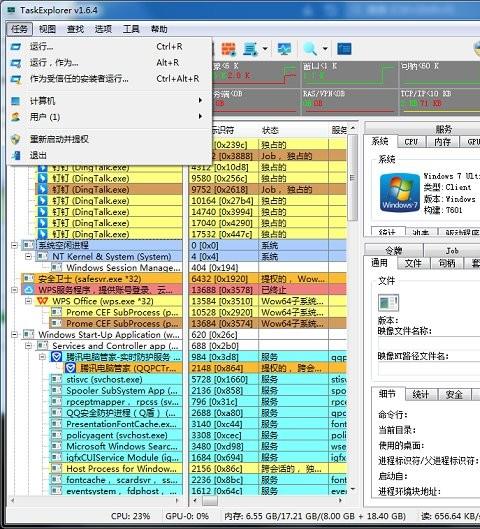The image size is (480, 529).
Task: Open the 统计 tab beside 细节
Action: (x=421, y=394)
